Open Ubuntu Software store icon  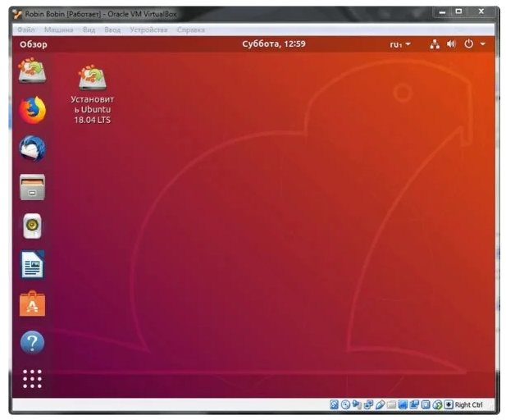[x=32, y=304]
